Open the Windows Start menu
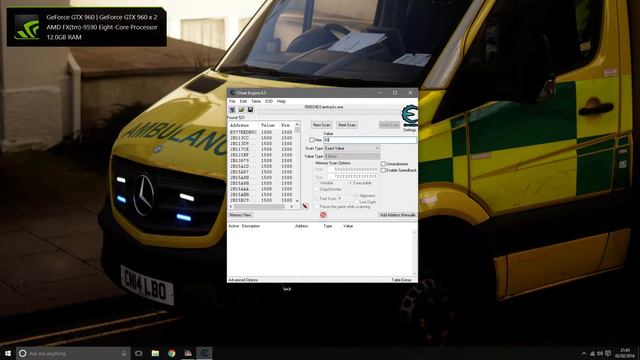 tap(8, 353)
